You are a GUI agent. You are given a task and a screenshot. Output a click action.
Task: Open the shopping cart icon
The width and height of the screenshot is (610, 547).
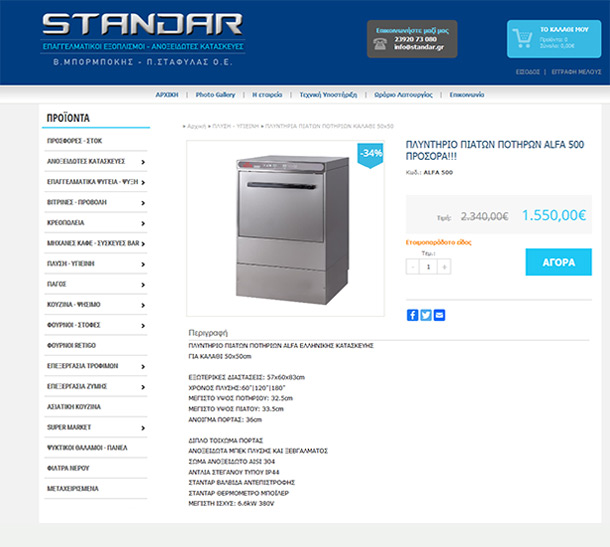[522, 39]
